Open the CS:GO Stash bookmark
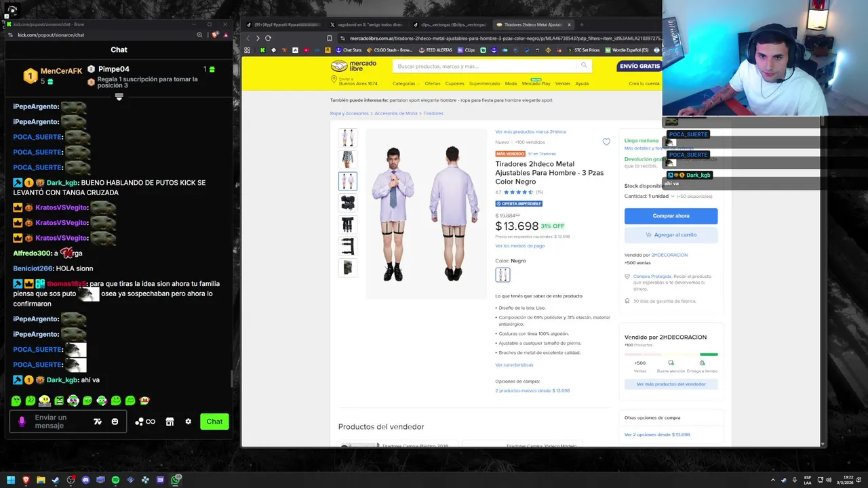Viewport: 868px width, 488px height. pyautogui.click(x=391, y=50)
